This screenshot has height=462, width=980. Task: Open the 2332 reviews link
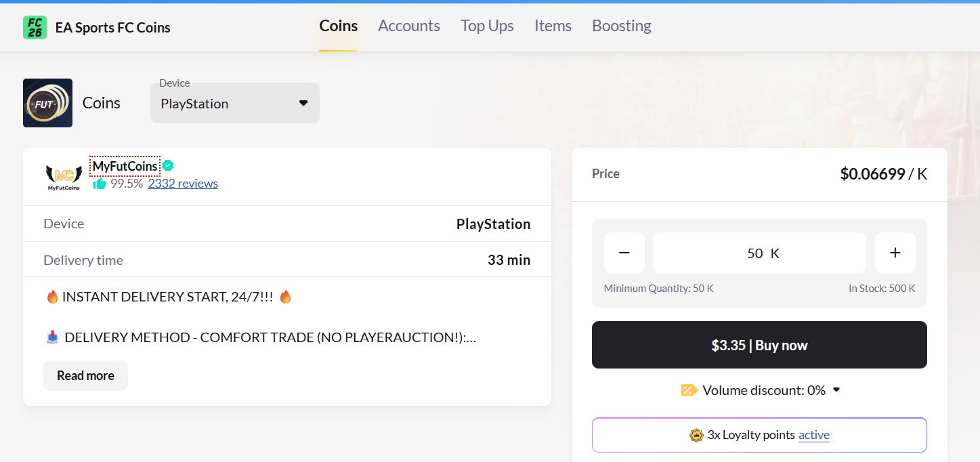click(x=183, y=183)
